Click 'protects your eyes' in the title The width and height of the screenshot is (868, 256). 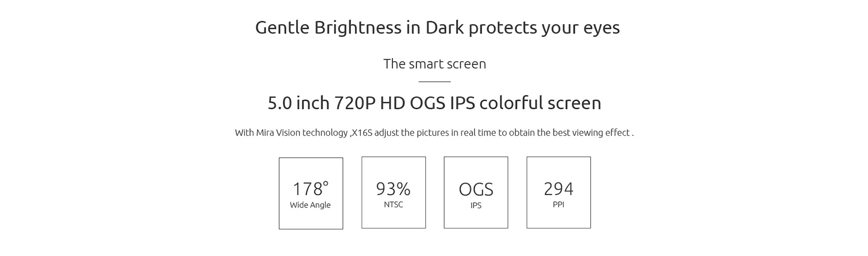click(544, 28)
